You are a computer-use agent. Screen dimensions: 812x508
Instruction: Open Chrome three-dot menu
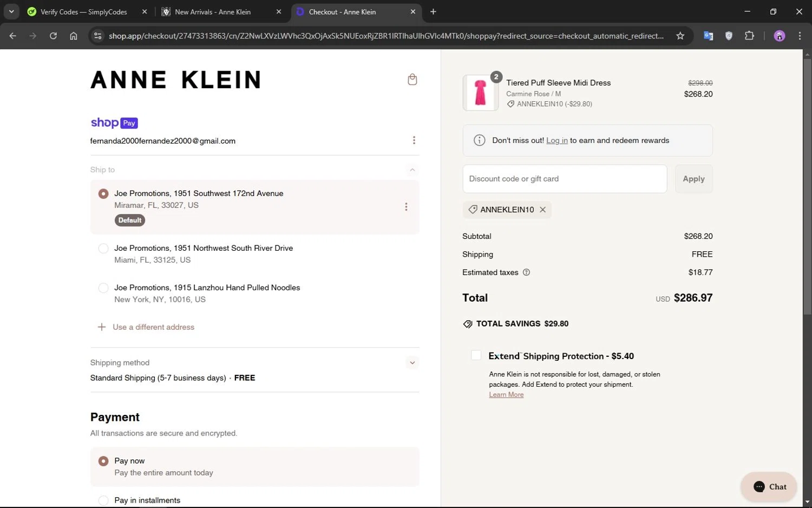point(800,36)
